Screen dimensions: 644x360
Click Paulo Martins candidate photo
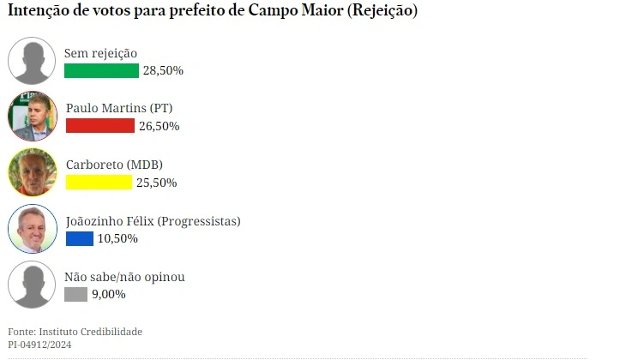coord(32,117)
